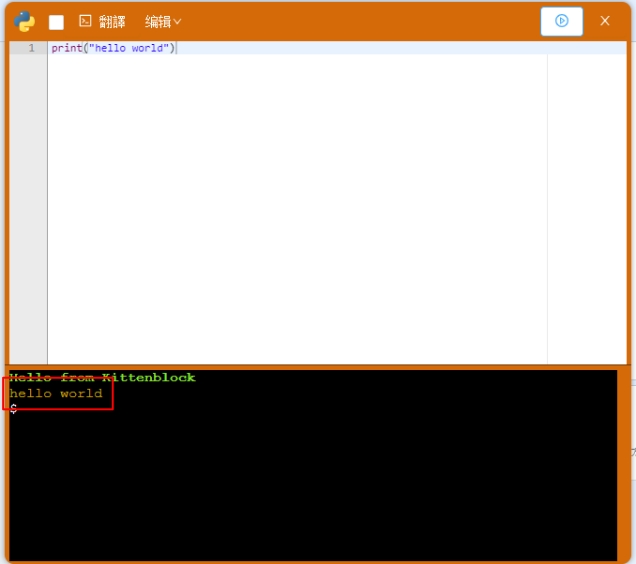Click the "hello world" output line

pyautogui.click(x=56, y=394)
